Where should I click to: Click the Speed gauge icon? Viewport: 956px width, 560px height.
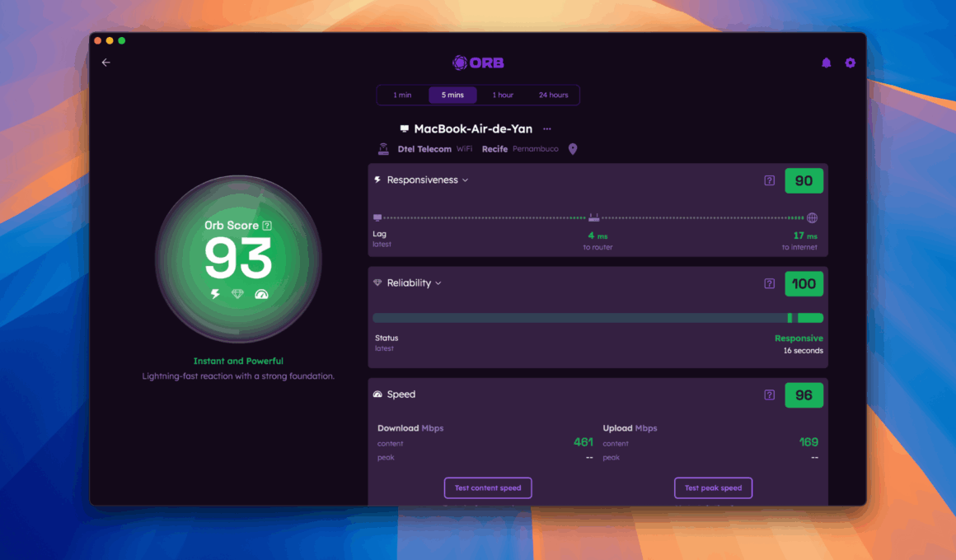(377, 394)
